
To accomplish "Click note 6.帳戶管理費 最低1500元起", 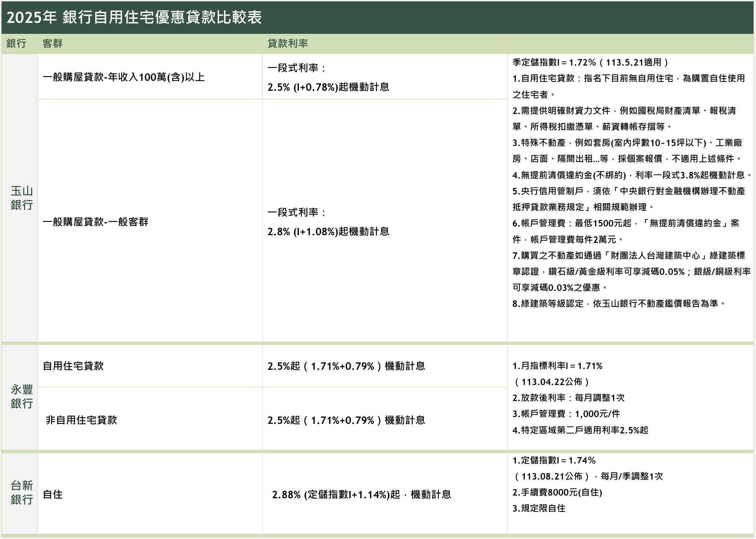I will coord(626,231).
